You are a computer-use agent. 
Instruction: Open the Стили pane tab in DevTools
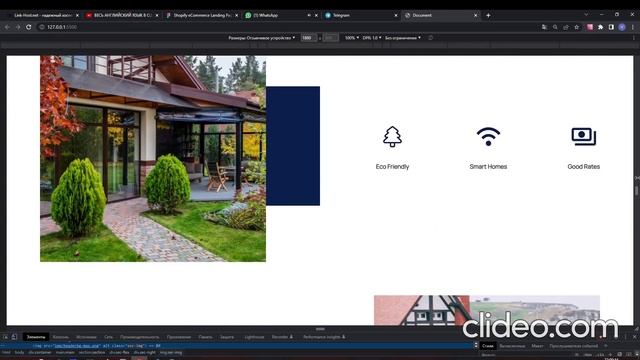(x=488, y=346)
